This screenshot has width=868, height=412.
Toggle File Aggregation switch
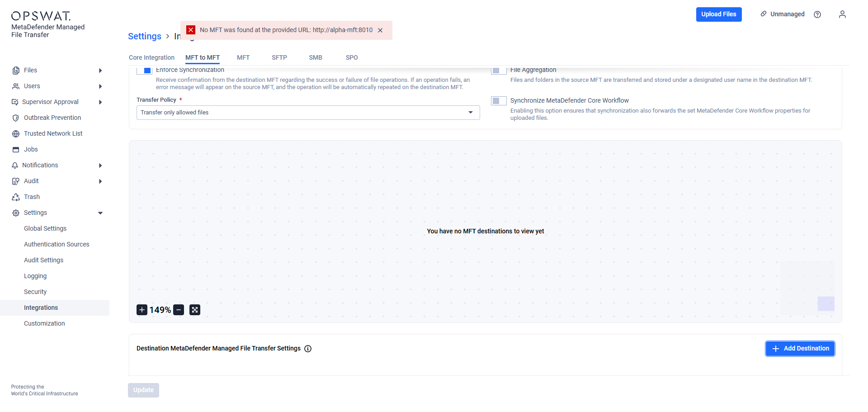[x=499, y=70]
